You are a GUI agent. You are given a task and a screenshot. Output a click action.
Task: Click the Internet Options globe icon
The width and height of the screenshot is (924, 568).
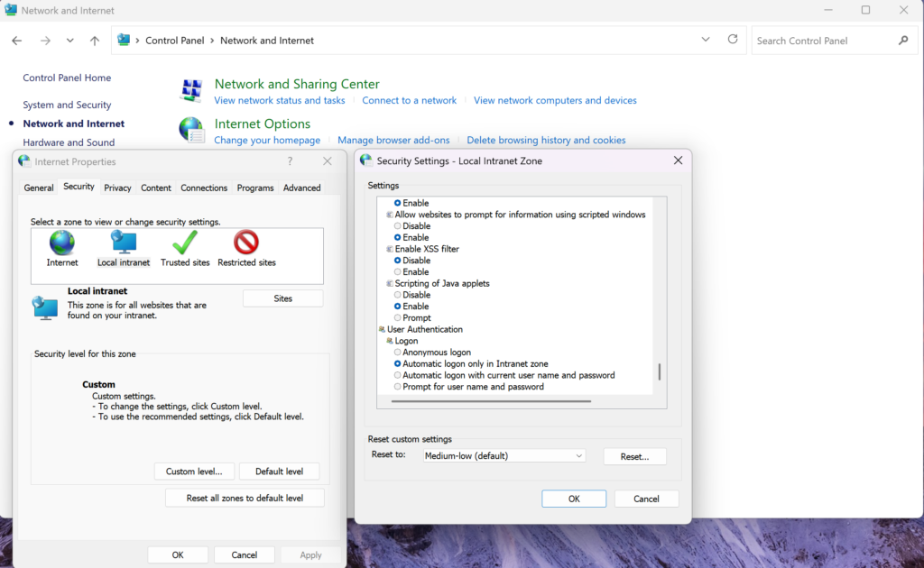pos(191,130)
